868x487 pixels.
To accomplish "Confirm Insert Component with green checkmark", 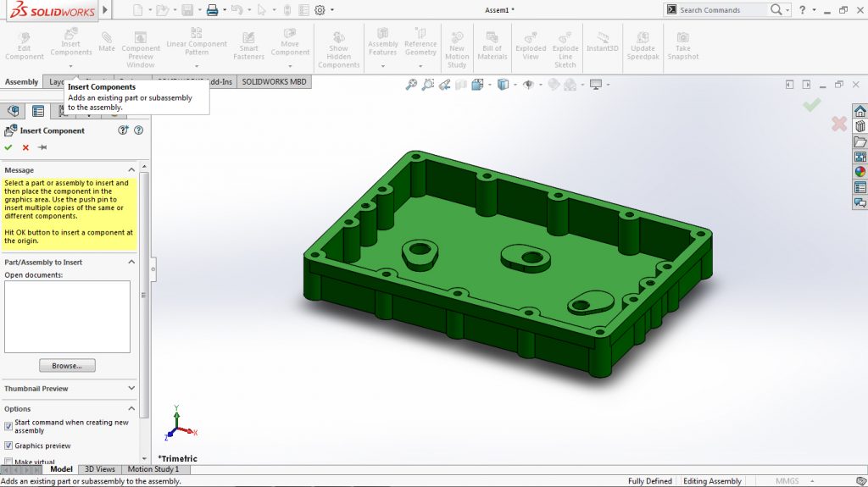I will [8, 147].
